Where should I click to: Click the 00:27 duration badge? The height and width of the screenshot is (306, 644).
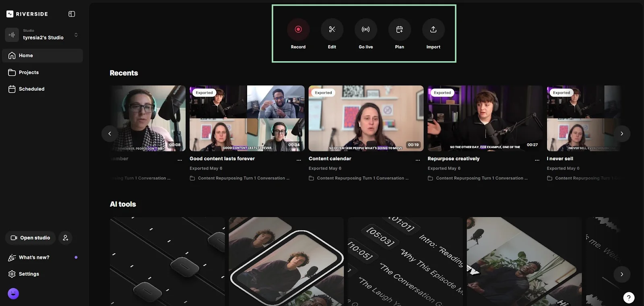(x=532, y=145)
